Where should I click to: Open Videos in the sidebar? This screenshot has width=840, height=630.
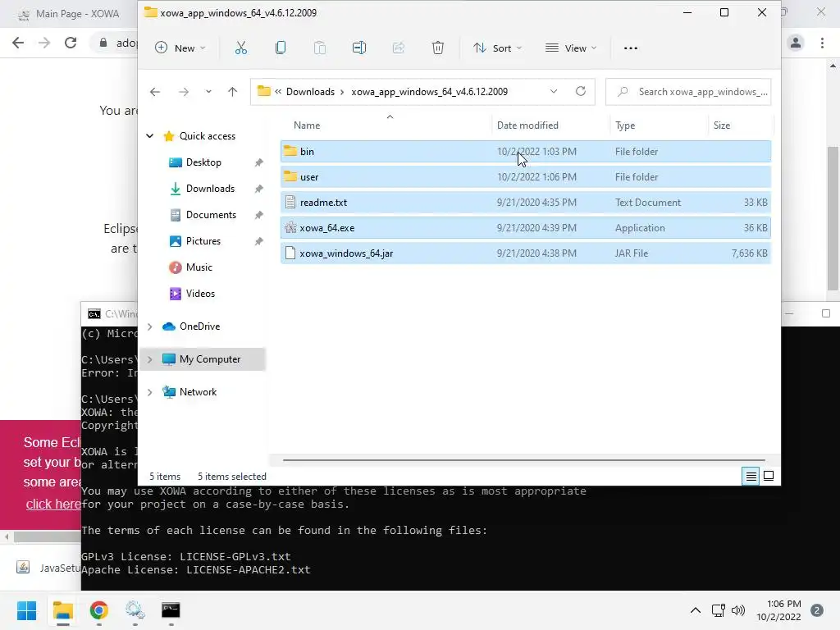(x=200, y=294)
